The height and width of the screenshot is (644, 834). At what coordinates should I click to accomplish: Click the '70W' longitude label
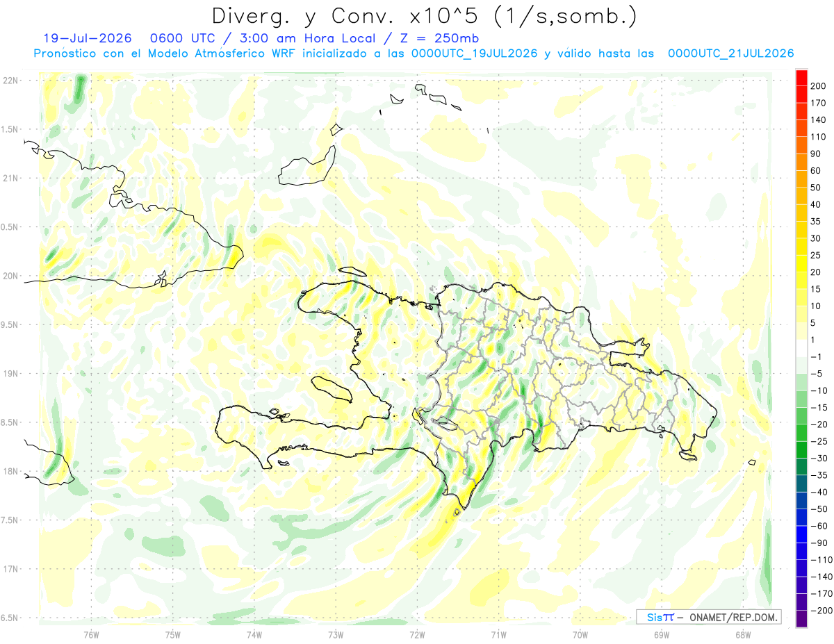point(580,634)
